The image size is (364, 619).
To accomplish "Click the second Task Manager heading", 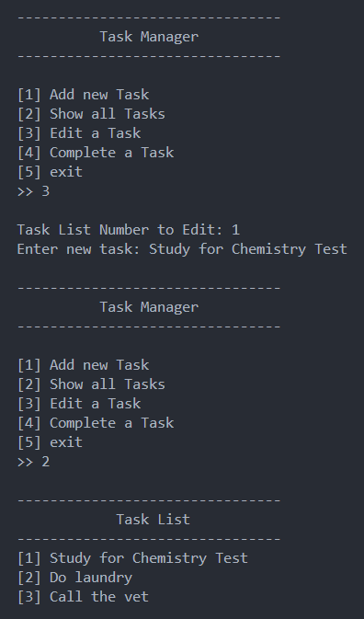I will [x=149, y=307].
